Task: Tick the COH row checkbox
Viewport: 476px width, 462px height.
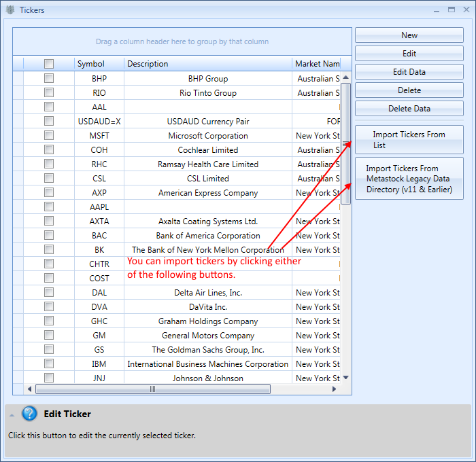Action: pos(49,149)
